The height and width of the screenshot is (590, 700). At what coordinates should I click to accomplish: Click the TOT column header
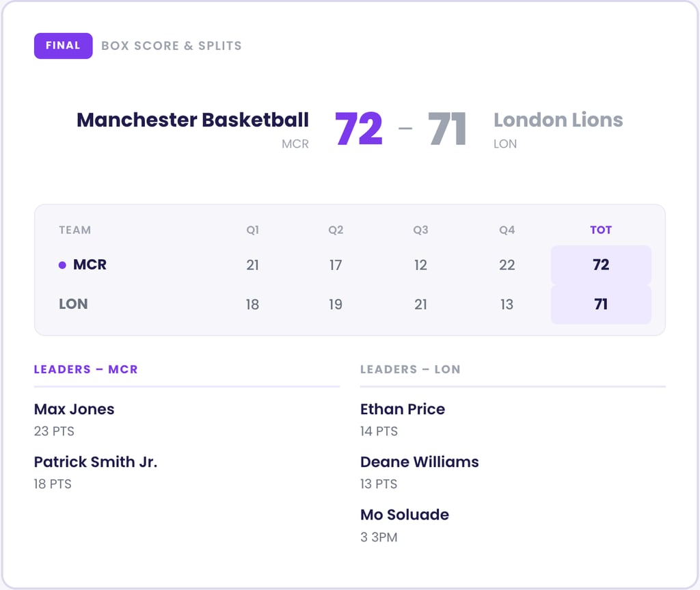(601, 230)
